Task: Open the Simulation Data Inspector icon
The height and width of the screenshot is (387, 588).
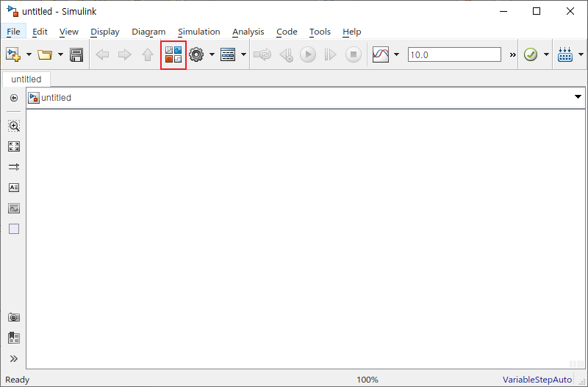Action: point(381,54)
